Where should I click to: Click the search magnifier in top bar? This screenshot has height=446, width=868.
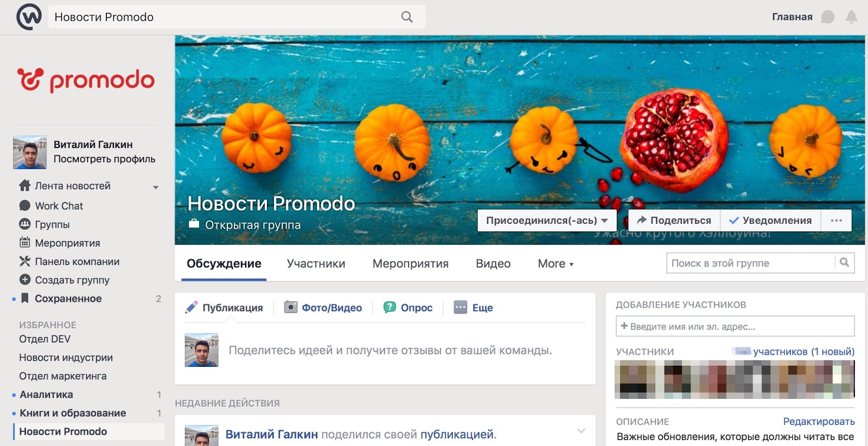pos(407,17)
